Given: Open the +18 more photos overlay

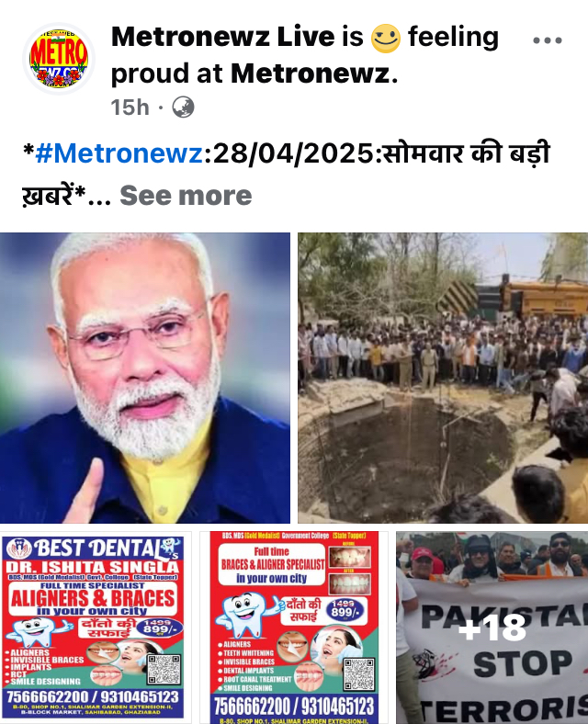Looking at the screenshot, I should coord(492,628).
